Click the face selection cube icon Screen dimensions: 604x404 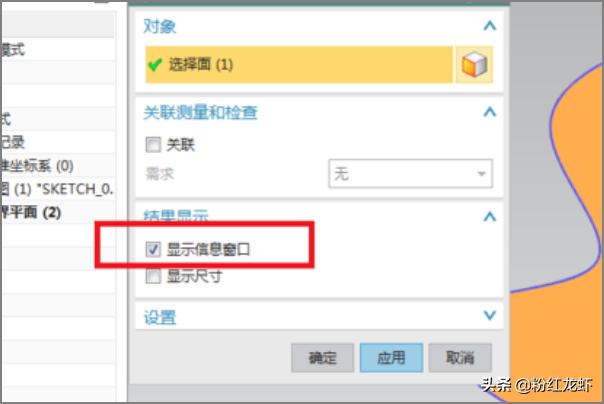point(474,65)
